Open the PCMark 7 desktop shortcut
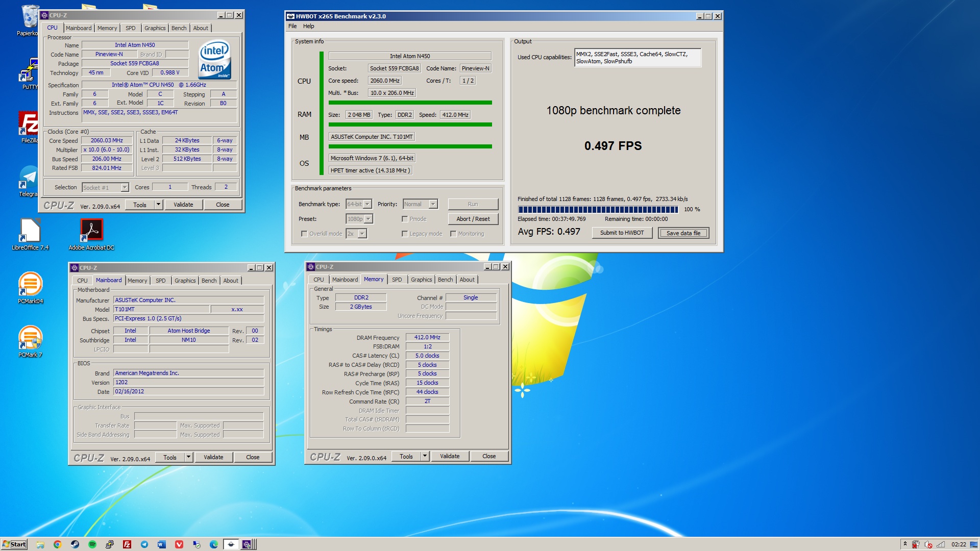980x551 pixels. (30, 342)
